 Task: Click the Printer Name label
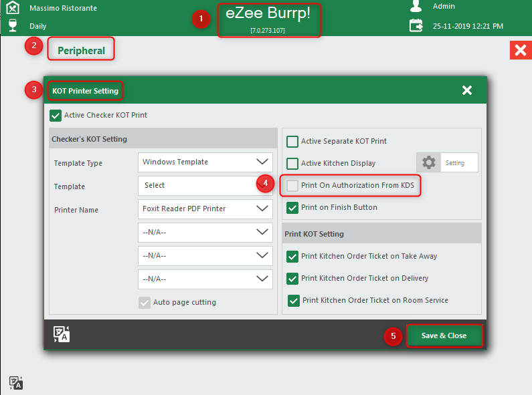[76, 210]
